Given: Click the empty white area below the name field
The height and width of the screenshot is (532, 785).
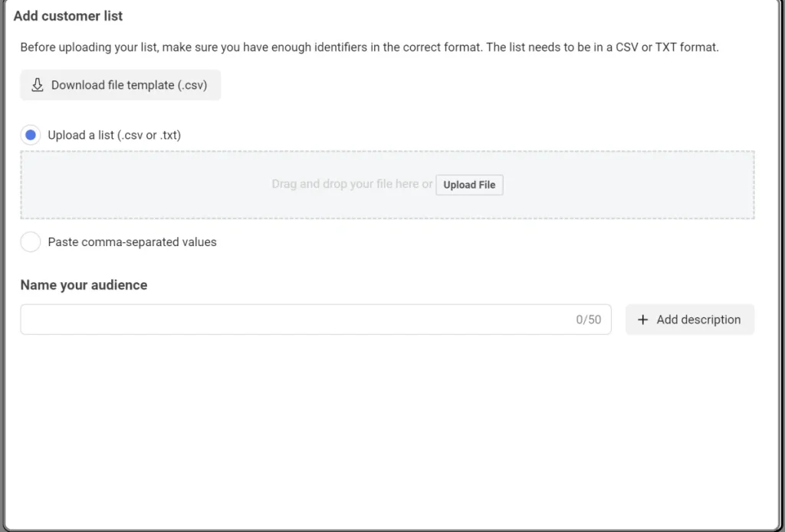Looking at the screenshot, I should [383, 429].
